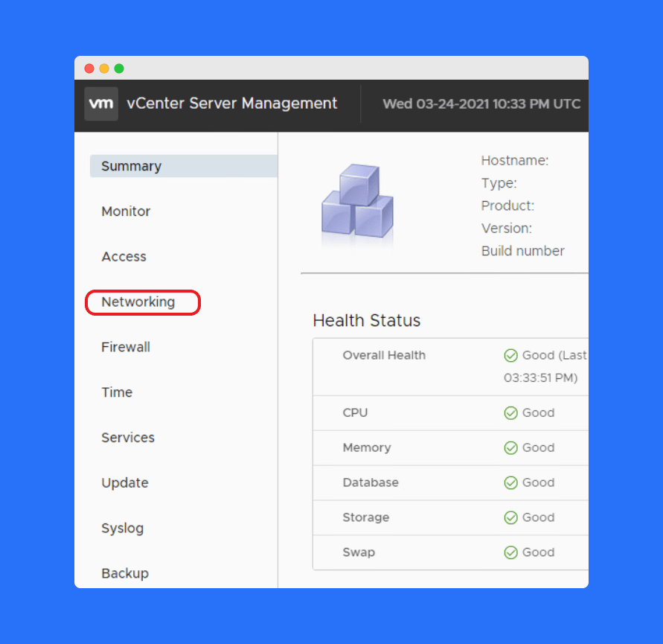Image resolution: width=663 pixels, height=644 pixels.
Task: Select Networking in the left navigation
Action: pyautogui.click(x=138, y=302)
